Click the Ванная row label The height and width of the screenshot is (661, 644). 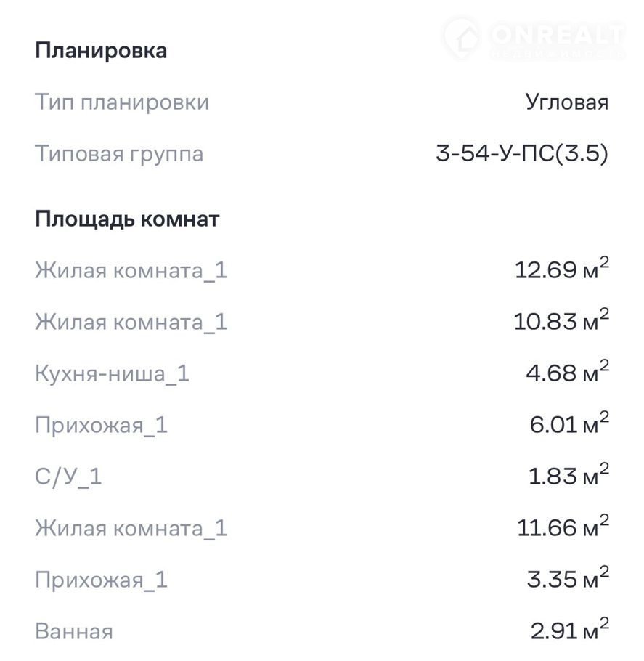(74, 631)
